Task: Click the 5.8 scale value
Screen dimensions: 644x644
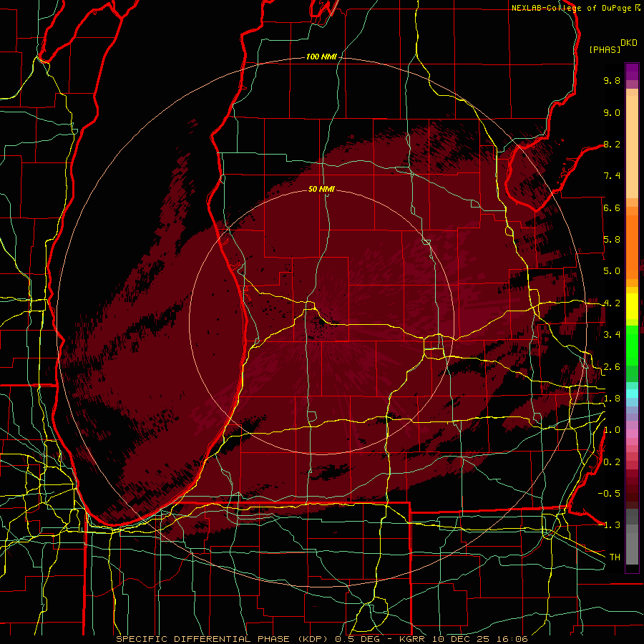Action: click(612, 240)
